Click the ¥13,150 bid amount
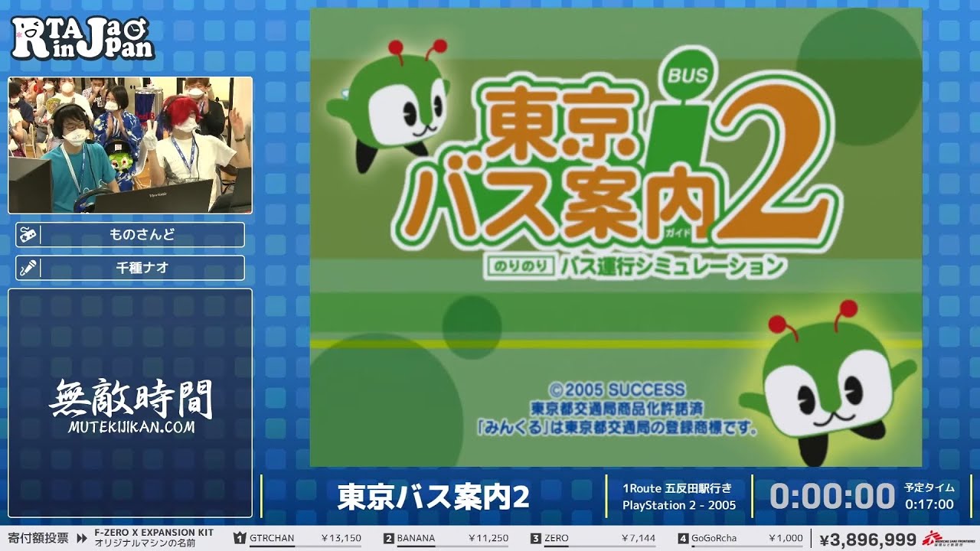 tap(341, 538)
